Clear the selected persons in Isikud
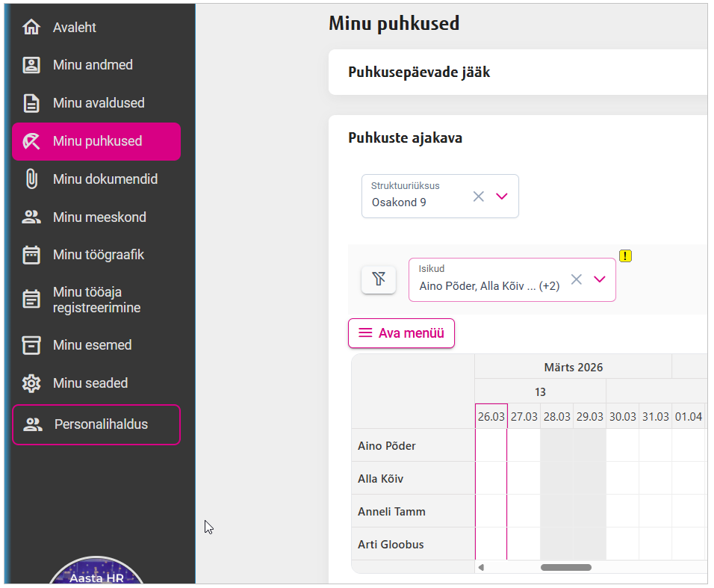The width and height of the screenshot is (714, 588). tap(577, 279)
